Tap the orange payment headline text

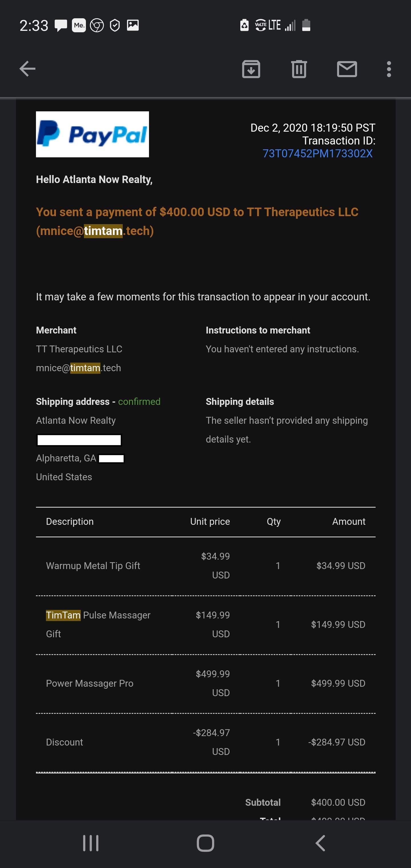tap(197, 221)
